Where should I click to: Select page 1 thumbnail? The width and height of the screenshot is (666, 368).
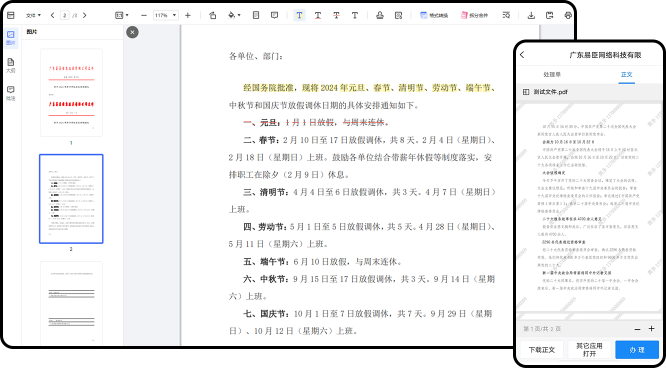[x=71, y=92]
